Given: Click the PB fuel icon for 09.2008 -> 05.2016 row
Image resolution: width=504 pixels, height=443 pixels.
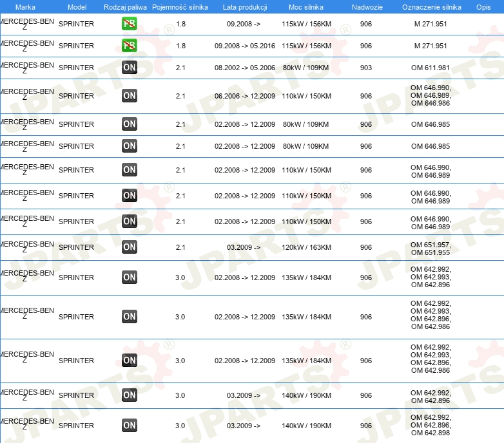Looking at the screenshot, I should [x=130, y=46].
